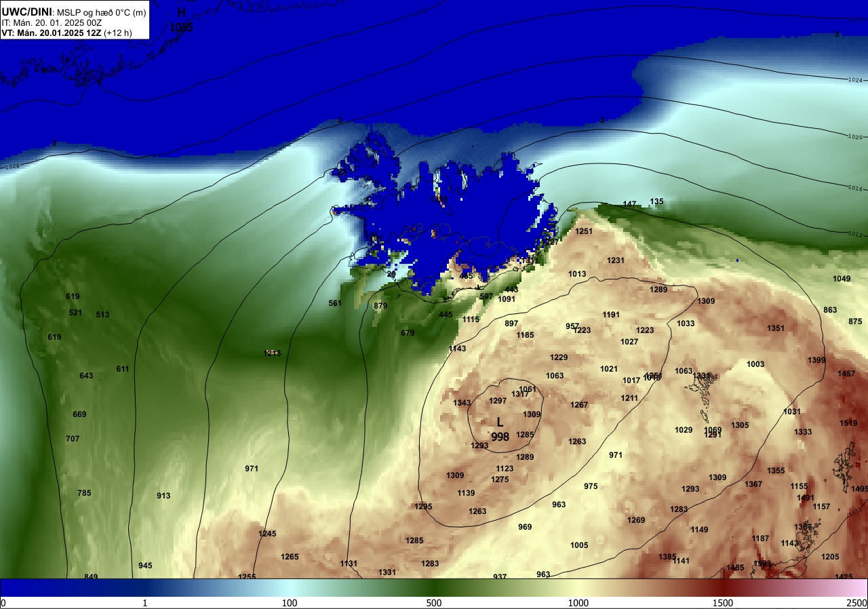
Task: Click the valid time line 'VT: Mán. 20.01.2025 12Z'
Action: coord(51,33)
